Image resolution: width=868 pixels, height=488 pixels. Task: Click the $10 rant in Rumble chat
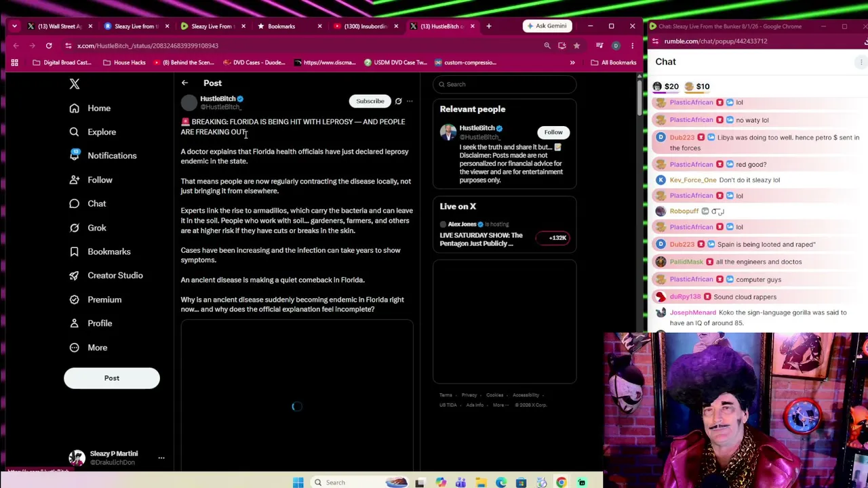[697, 87]
